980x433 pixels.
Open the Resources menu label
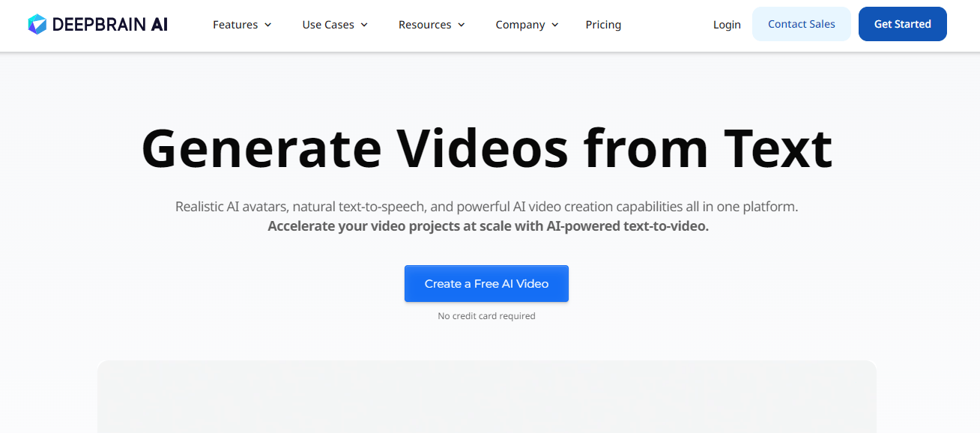(x=424, y=25)
